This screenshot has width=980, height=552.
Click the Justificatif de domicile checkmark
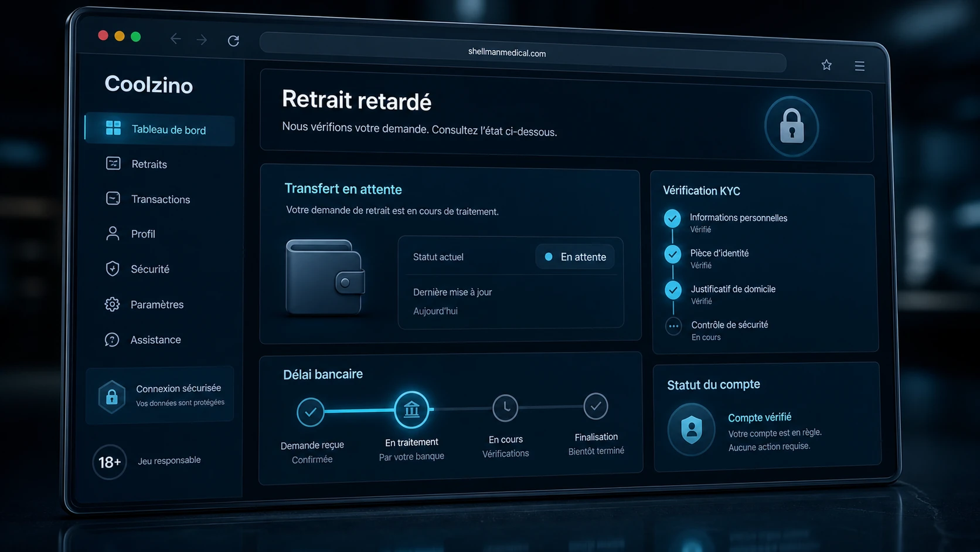point(673,290)
